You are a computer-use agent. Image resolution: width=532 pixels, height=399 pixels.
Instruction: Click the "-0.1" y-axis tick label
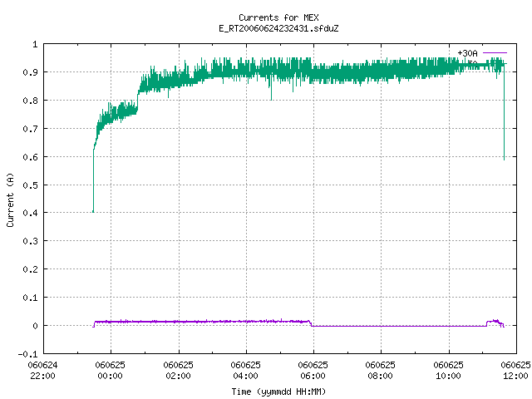27,354
